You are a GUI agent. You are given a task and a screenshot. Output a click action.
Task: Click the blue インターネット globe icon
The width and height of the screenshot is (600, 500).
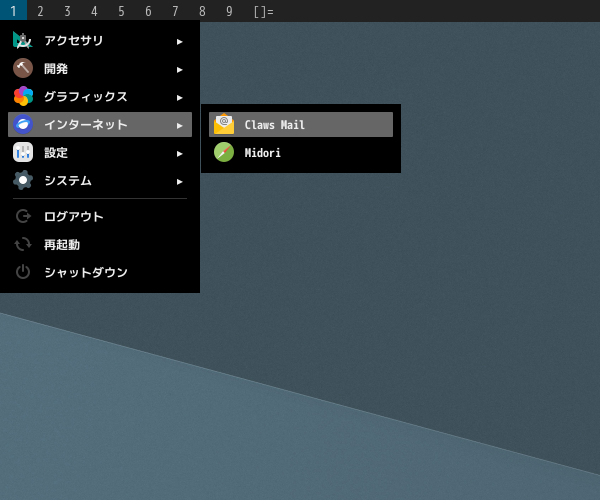pyautogui.click(x=23, y=124)
